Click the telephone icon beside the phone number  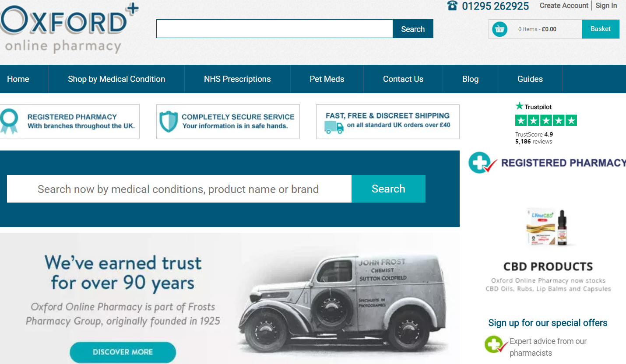coord(452,6)
